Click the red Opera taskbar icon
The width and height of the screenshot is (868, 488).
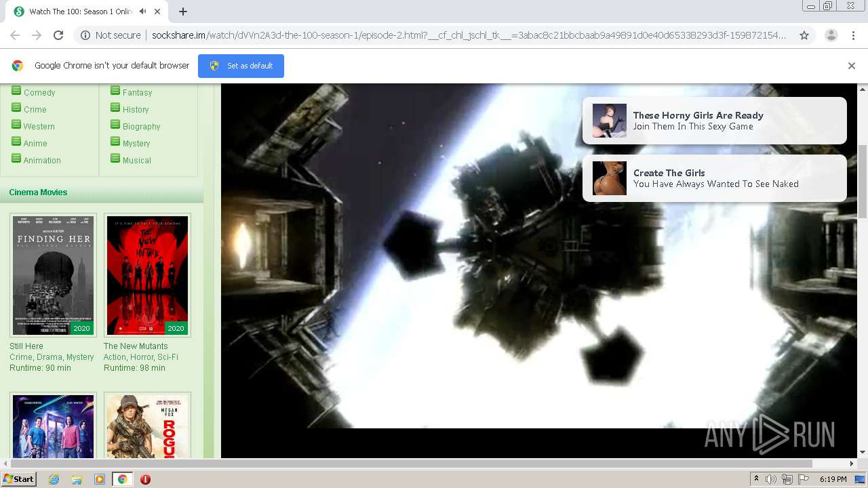[145, 479]
